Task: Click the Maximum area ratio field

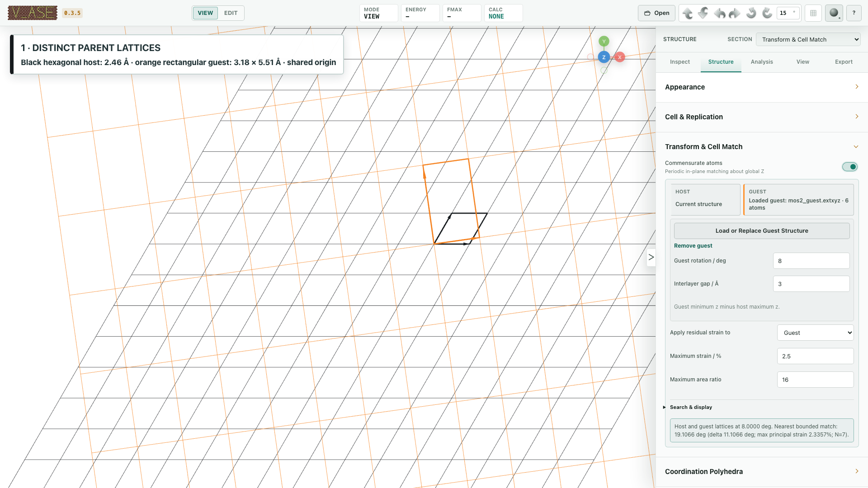Action: (x=816, y=380)
